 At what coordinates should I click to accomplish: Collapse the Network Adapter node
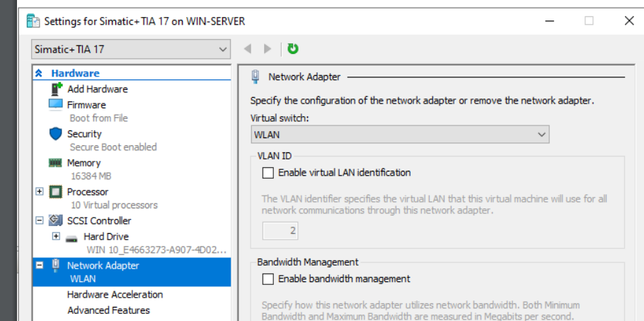click(40, 266)
